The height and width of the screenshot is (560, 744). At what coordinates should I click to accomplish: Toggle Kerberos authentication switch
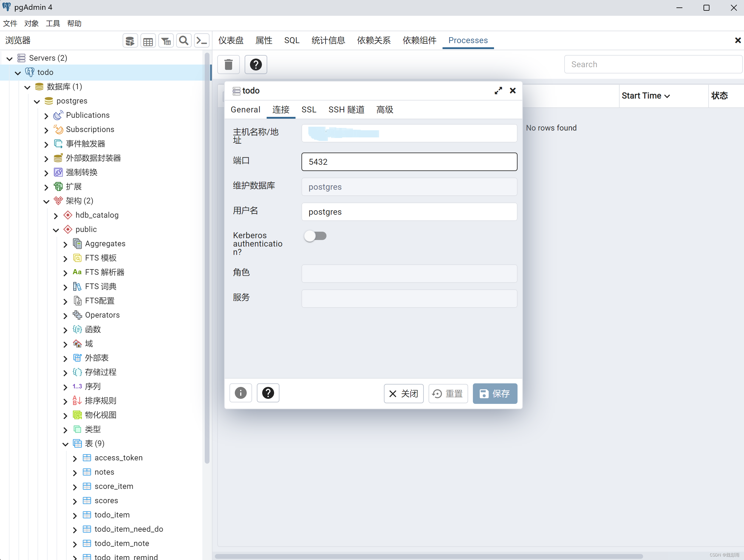coord(315,236)
